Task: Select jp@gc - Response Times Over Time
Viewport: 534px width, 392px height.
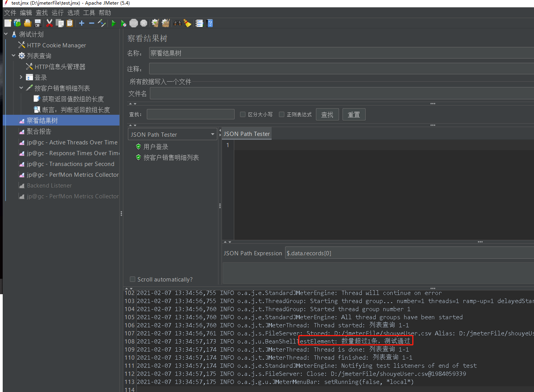Action: coord(73,153)
